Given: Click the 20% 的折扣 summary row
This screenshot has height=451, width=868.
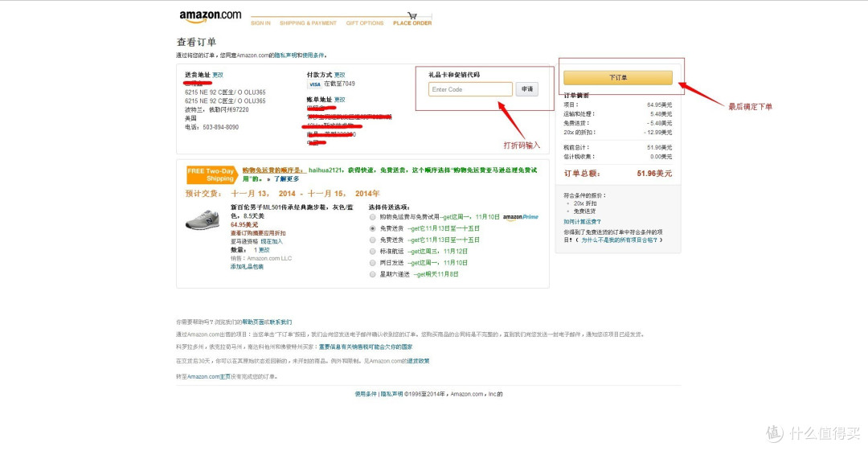Looking at the screenshot, I should coord(618,133).
